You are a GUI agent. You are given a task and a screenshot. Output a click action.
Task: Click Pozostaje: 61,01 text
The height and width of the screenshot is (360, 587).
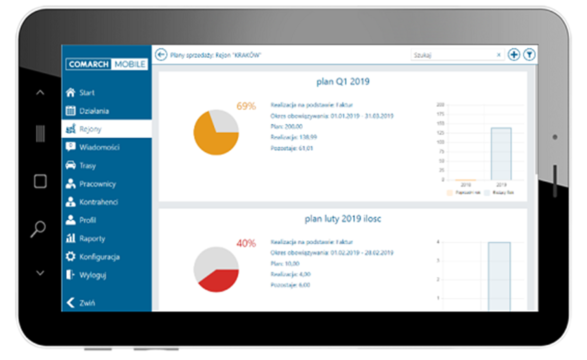tap(292, 148)
